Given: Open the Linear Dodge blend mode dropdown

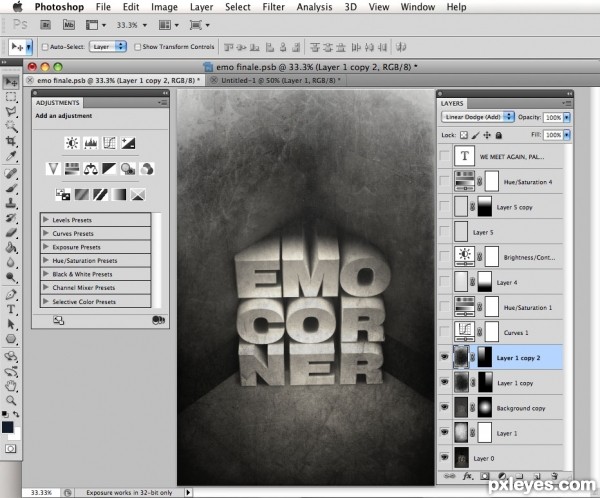Looking at the screenshot, I should point(477,117).
